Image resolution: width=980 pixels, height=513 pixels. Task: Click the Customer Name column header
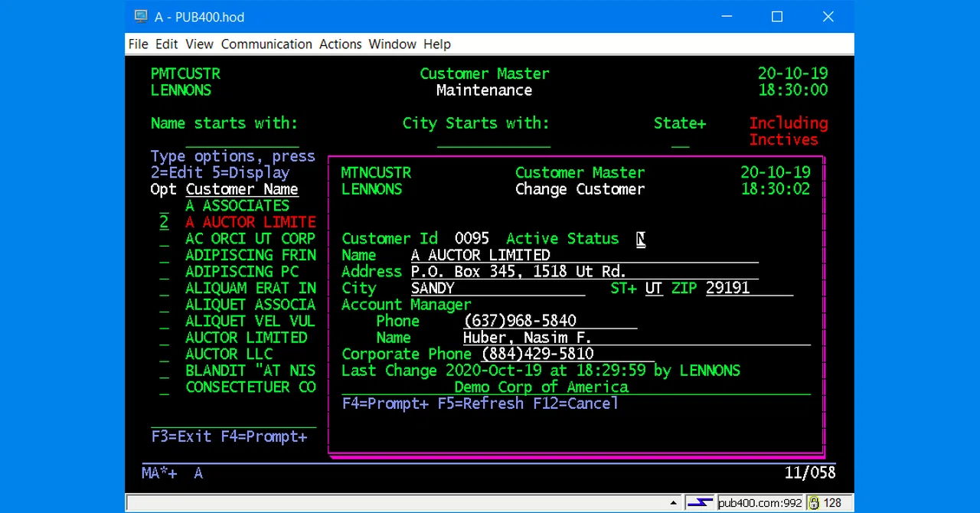[x=242, y=189]
